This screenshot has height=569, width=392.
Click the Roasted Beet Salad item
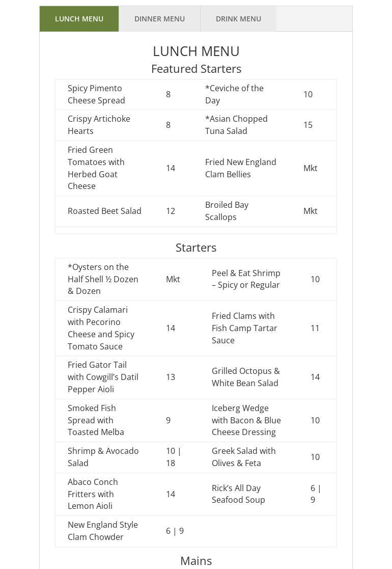point(104,211)
